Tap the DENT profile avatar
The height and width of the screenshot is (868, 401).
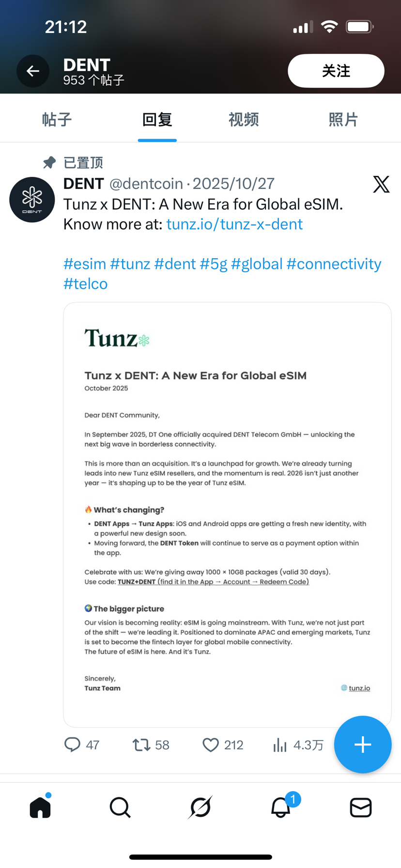[x=32, y=200]
